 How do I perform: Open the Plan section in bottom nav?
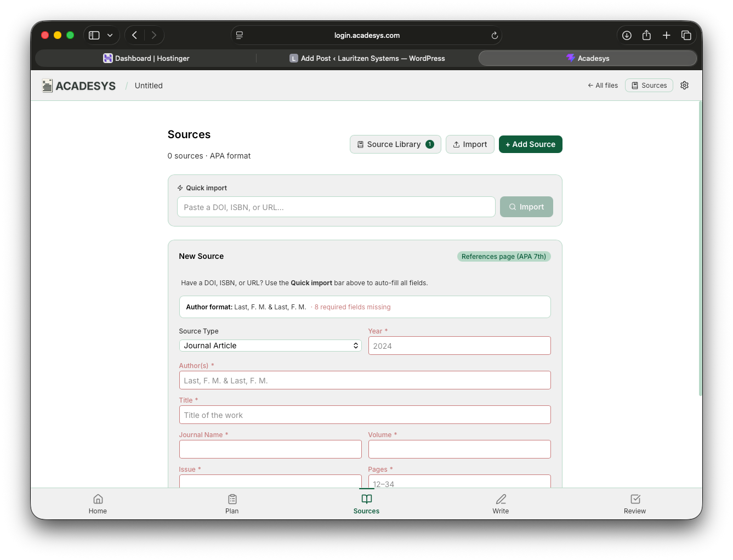coord(232,504)
